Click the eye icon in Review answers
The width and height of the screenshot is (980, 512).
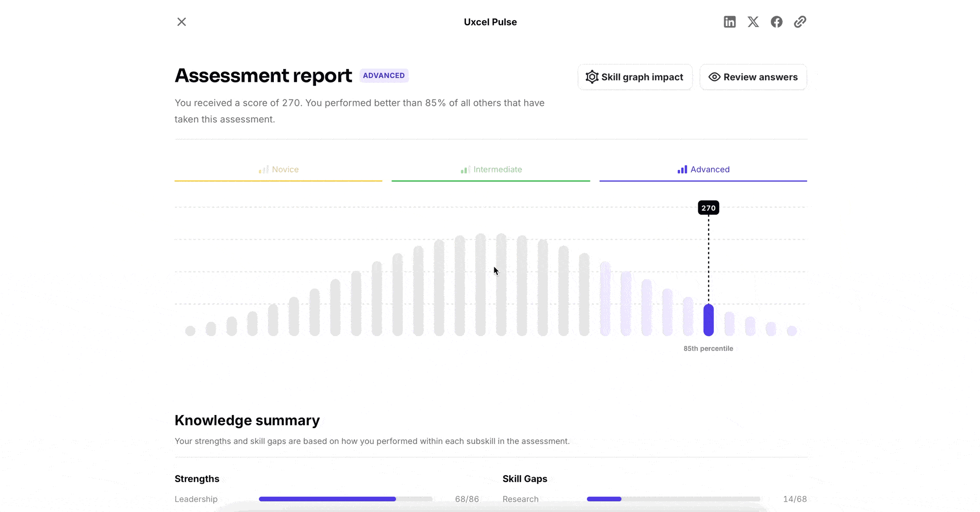[714, 77]
